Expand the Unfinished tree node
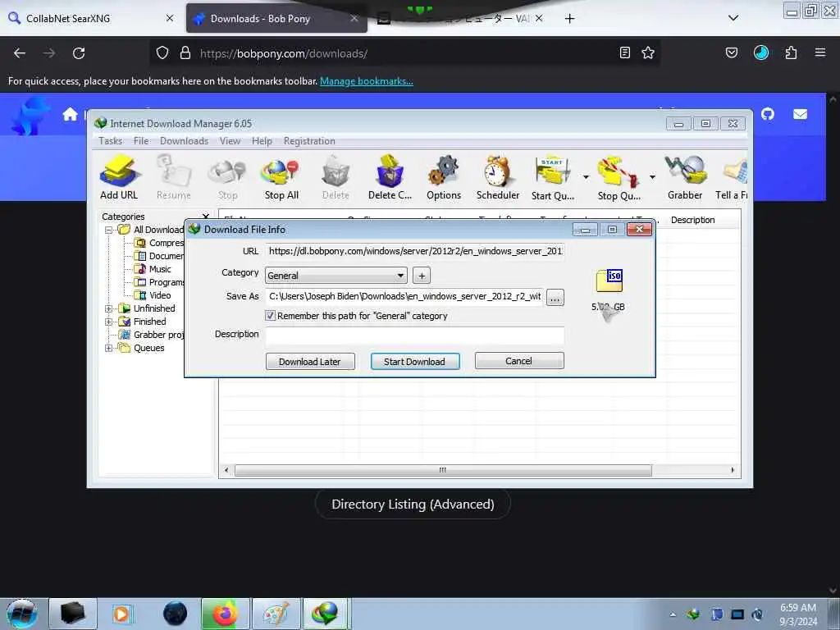 click(x=109, y=308)
